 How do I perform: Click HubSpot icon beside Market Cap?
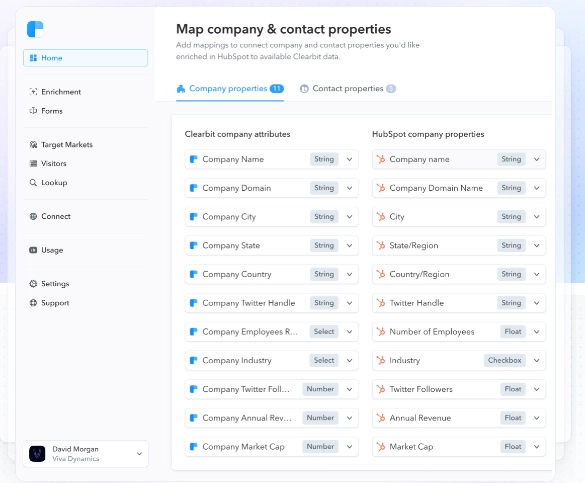381,446
